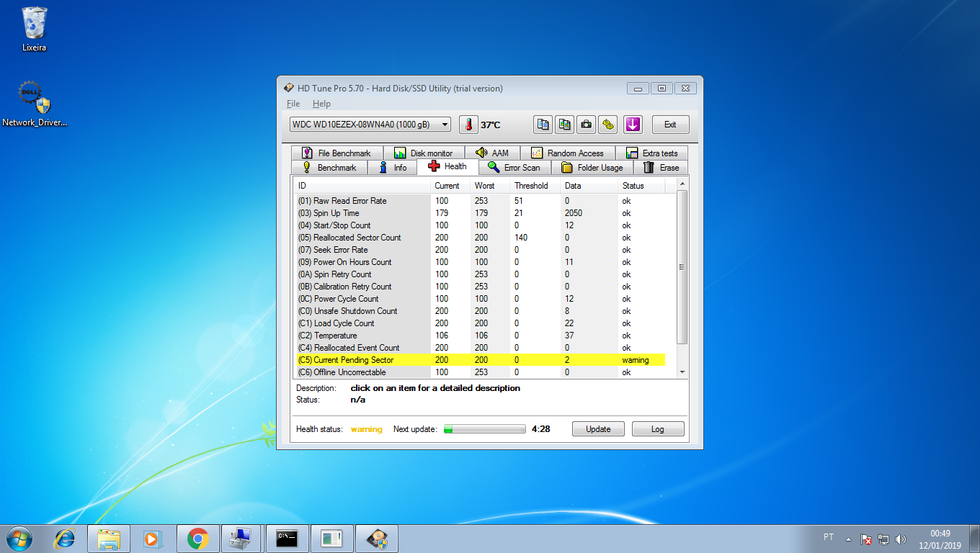Switch to the Error Scan tab
The image size is (980, 553).
pos(514,167)
